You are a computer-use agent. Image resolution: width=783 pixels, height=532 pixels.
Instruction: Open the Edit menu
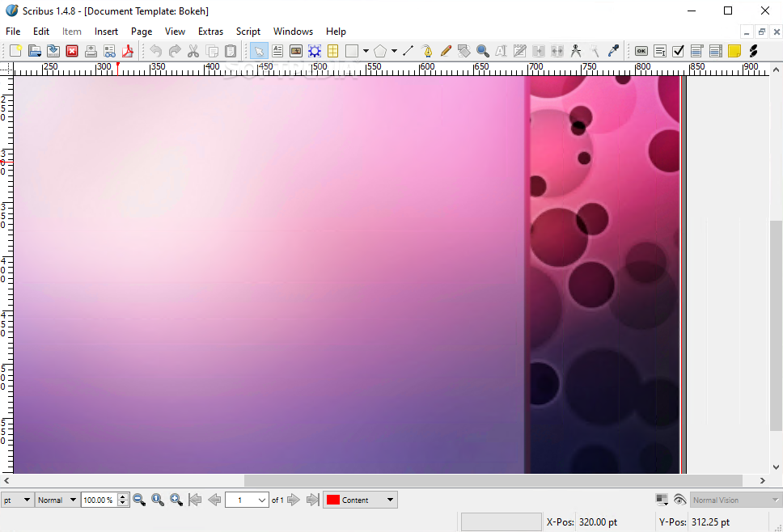point(41,32)
